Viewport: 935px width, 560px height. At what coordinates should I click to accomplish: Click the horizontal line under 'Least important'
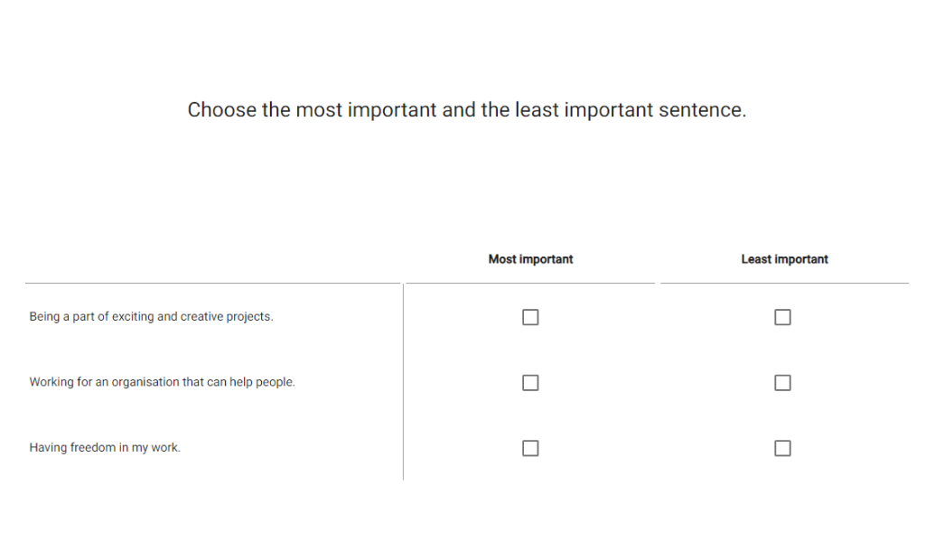coord(784,284)
